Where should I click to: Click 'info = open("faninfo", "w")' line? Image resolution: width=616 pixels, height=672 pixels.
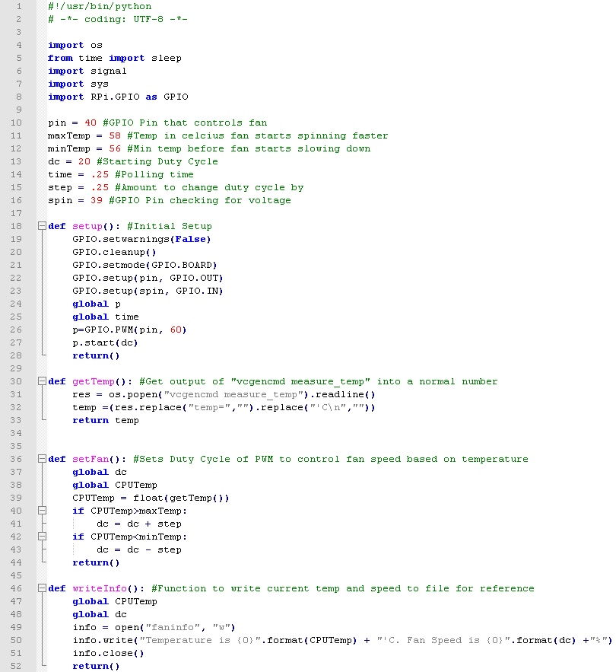pos(154,627)
